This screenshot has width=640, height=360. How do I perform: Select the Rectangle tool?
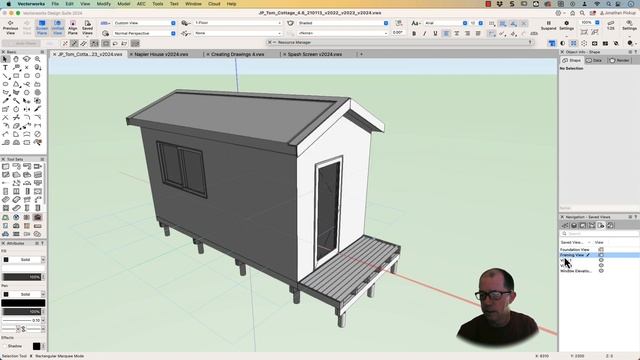pos(16,76)
